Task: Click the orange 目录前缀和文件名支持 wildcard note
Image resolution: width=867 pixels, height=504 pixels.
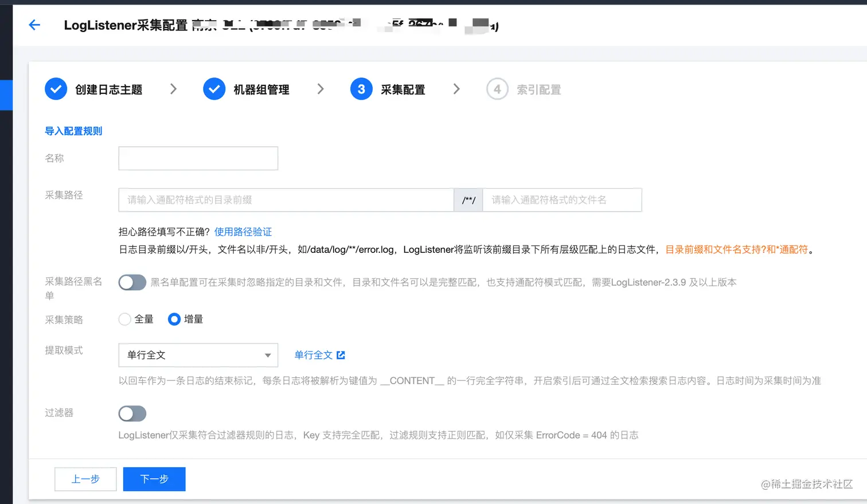Action: pos(737,249)
